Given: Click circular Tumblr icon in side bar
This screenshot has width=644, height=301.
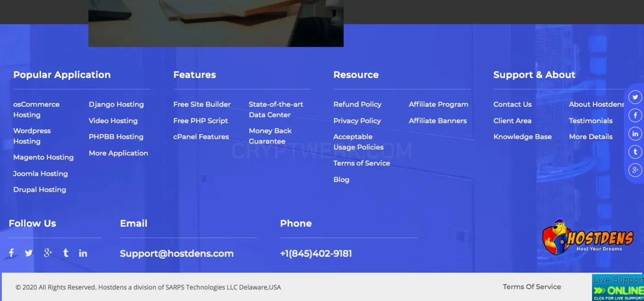Looking at the screenshot, I should [x=635, y=151].
